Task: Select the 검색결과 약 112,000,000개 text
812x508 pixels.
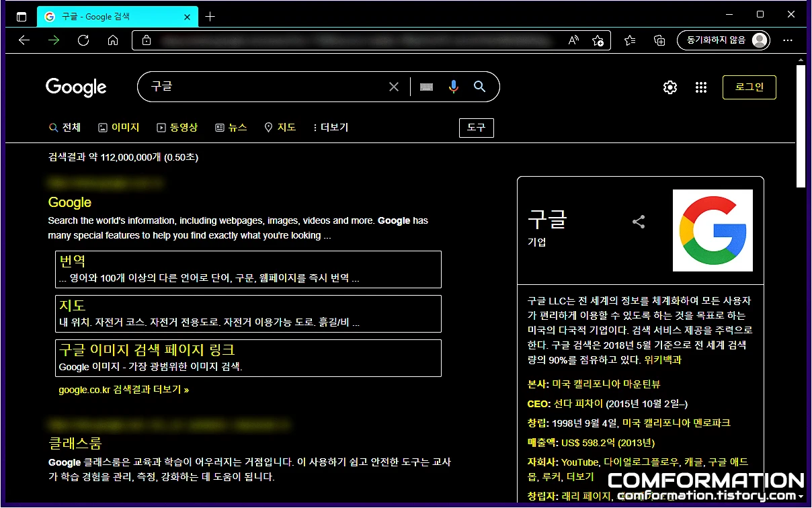Action: (x=104, y=157)
